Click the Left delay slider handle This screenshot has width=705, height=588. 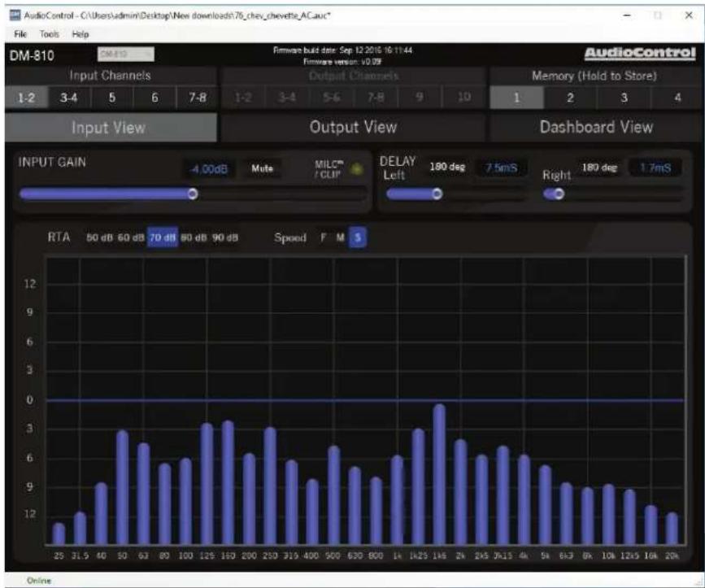437,194
